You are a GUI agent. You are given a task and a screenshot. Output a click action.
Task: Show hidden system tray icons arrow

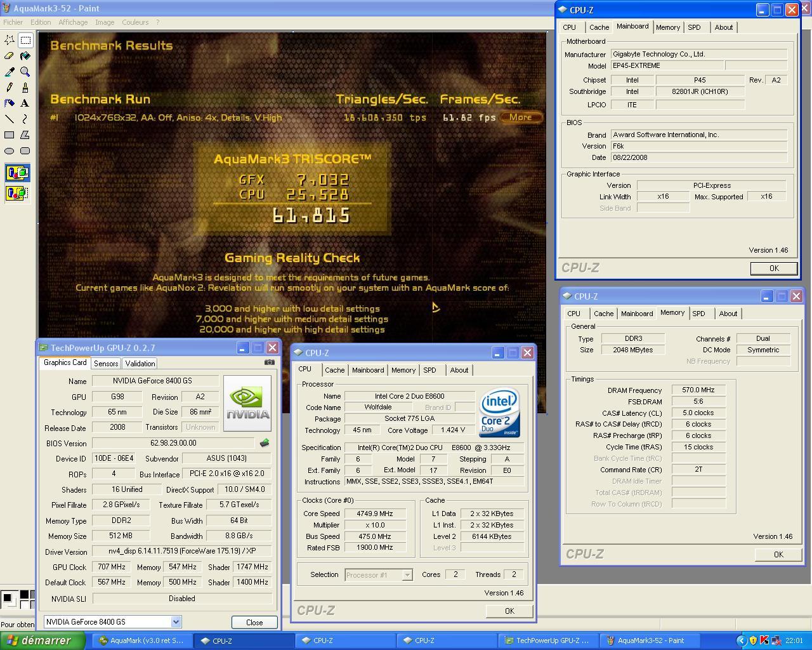(x=741, y=640)
